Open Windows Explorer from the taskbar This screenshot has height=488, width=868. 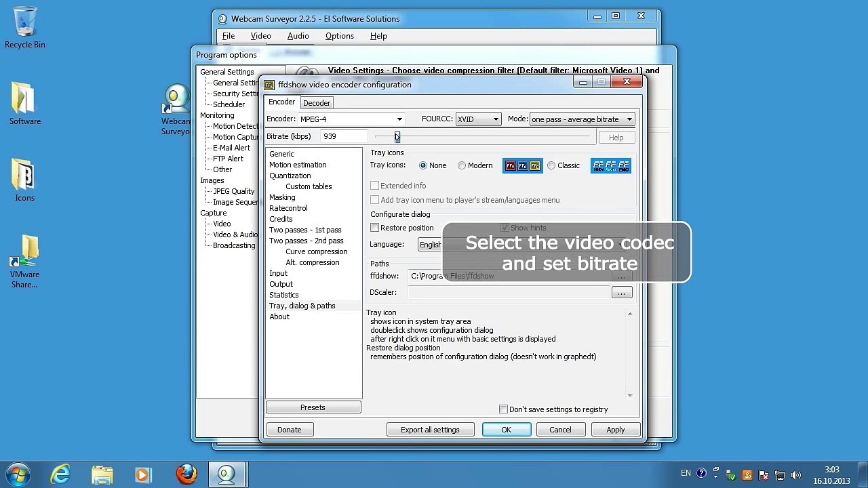point(102,474)
